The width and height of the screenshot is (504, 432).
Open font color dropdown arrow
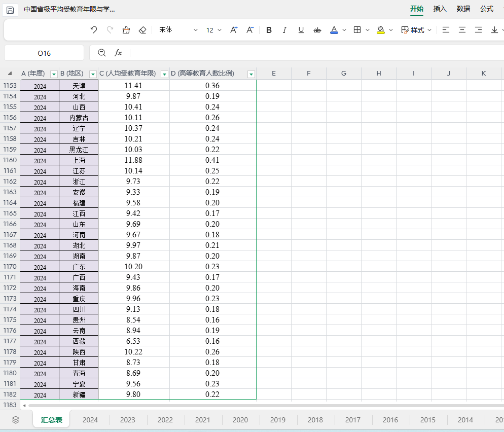point(344,30)
